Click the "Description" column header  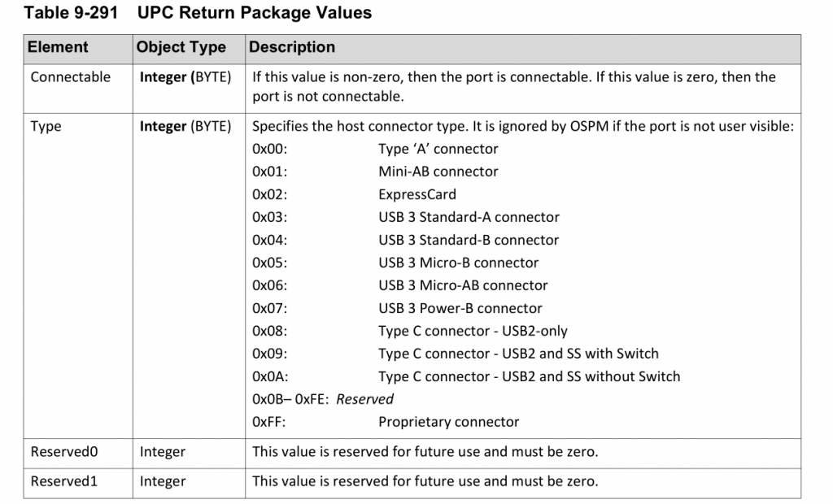point(292,47)
